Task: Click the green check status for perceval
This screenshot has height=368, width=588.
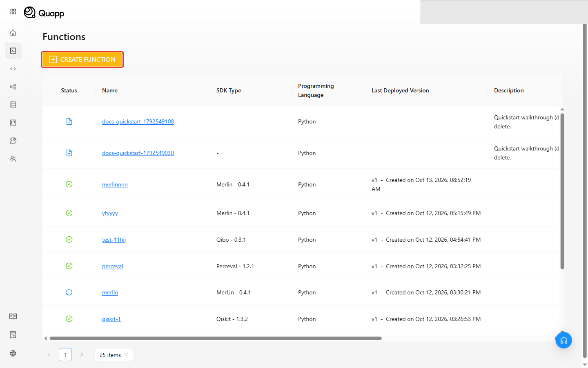Action: [69, 266]
